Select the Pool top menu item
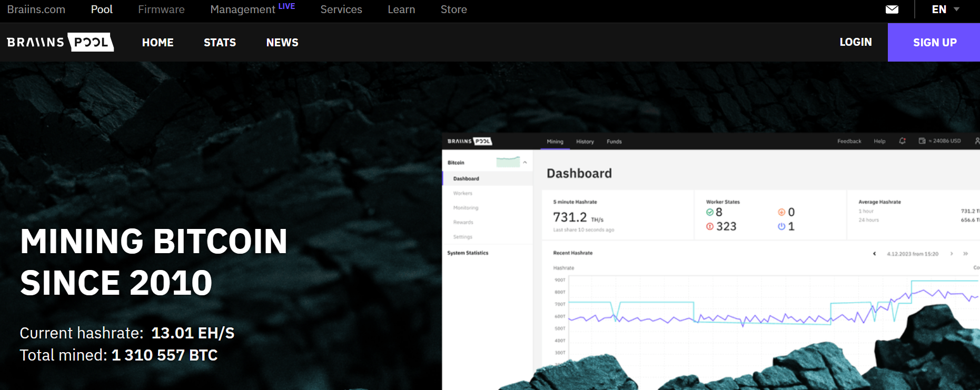This screenshot has width=980, height=390. click(x=102, y=9)
